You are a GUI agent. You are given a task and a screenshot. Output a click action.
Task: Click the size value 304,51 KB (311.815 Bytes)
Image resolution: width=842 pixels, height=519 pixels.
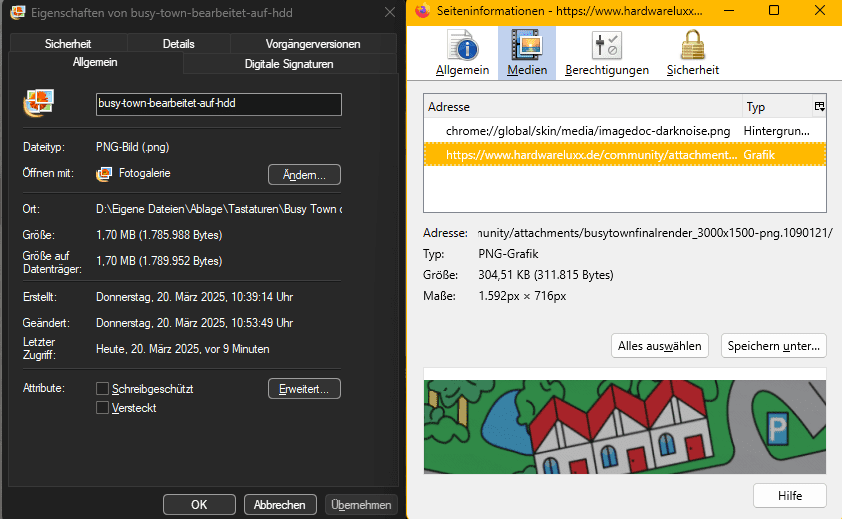[546, 275]
